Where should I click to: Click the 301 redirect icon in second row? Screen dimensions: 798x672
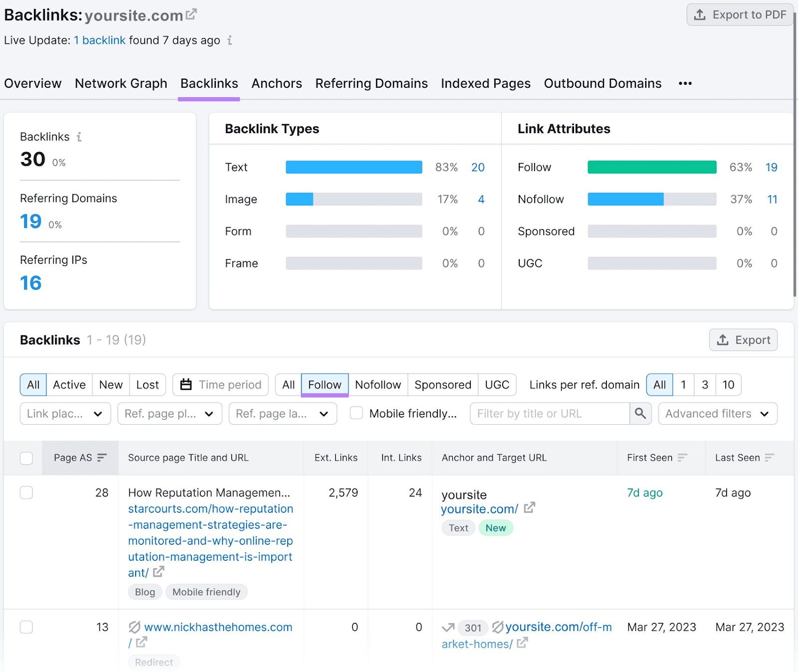(x=472, y=627)
